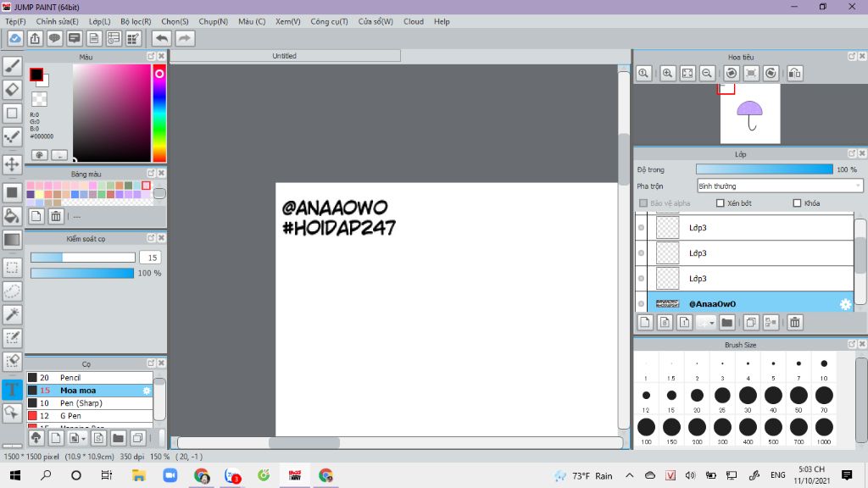Open the Lớp(L) menu
This screenshot has width=868, height=488.
coord(100,21)
